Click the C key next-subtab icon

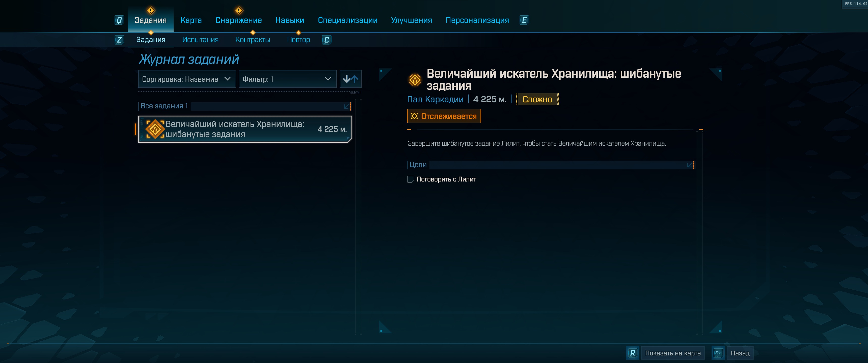[327, 40]
